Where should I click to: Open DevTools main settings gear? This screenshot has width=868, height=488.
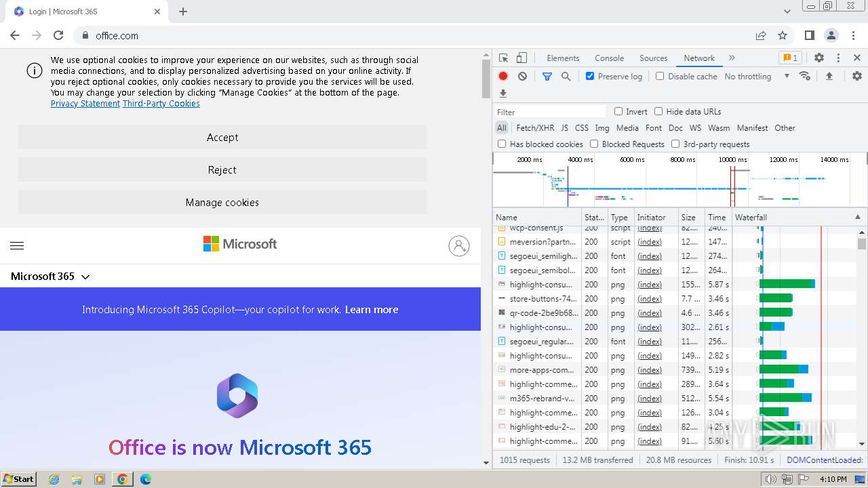pos(819,58)
